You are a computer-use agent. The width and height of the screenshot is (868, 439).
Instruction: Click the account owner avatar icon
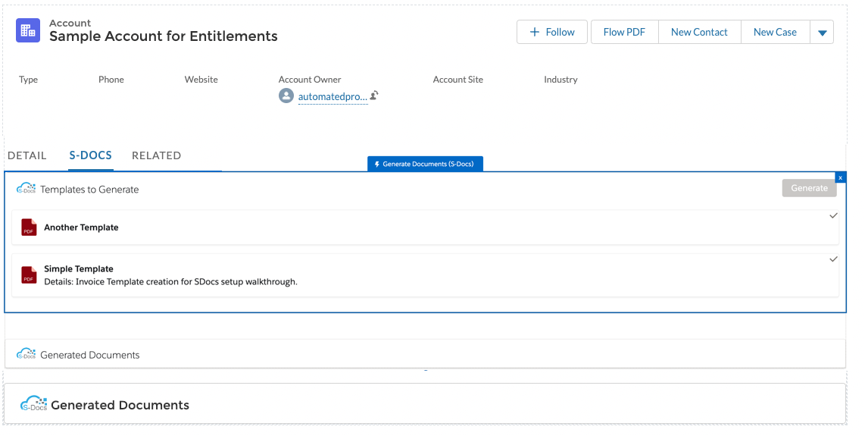point(286,96)
